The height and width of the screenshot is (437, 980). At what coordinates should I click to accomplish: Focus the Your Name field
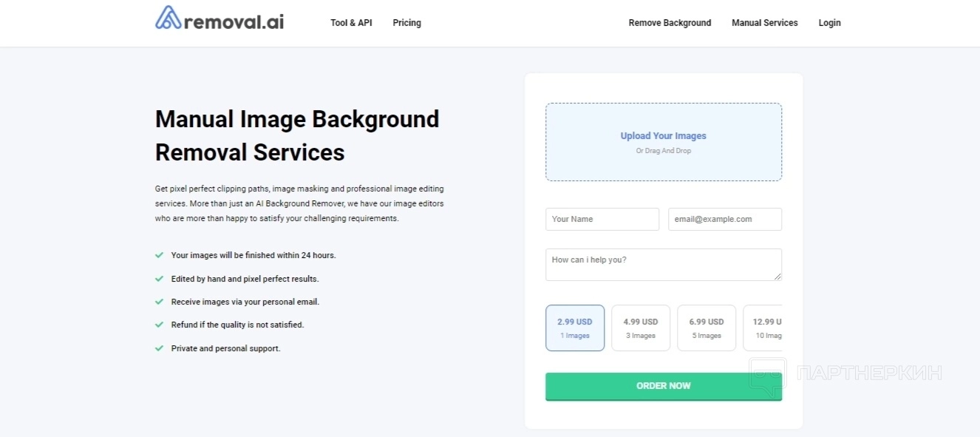click(x=602, y=219)
